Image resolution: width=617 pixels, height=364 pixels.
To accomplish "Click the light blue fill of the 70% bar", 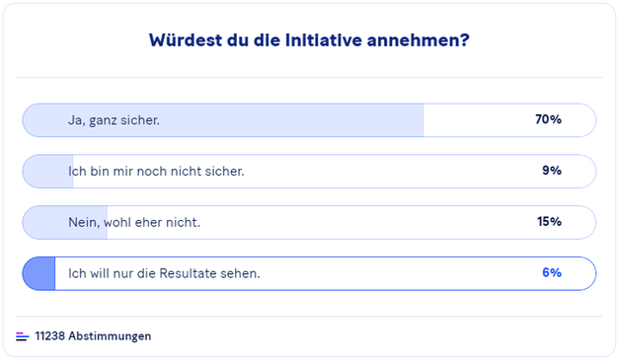I will click(x=223, y=120).
